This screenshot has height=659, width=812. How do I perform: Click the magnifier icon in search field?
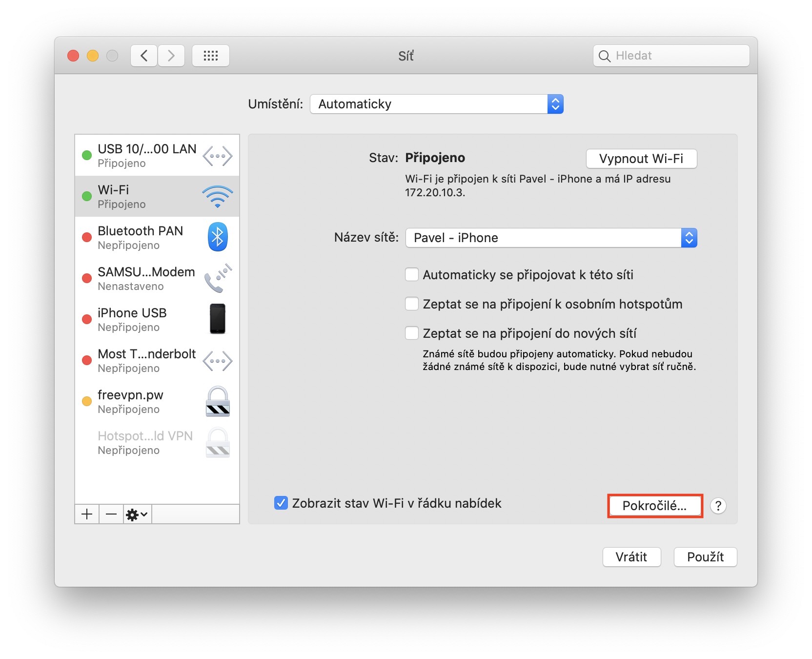(x=605, y=56)
